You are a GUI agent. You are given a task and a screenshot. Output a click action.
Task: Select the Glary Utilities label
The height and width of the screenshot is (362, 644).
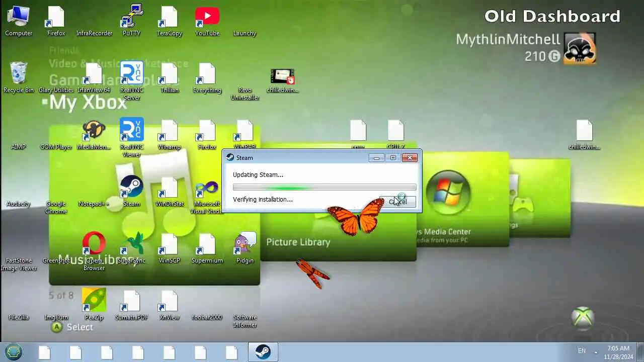[x=56, y=90]
